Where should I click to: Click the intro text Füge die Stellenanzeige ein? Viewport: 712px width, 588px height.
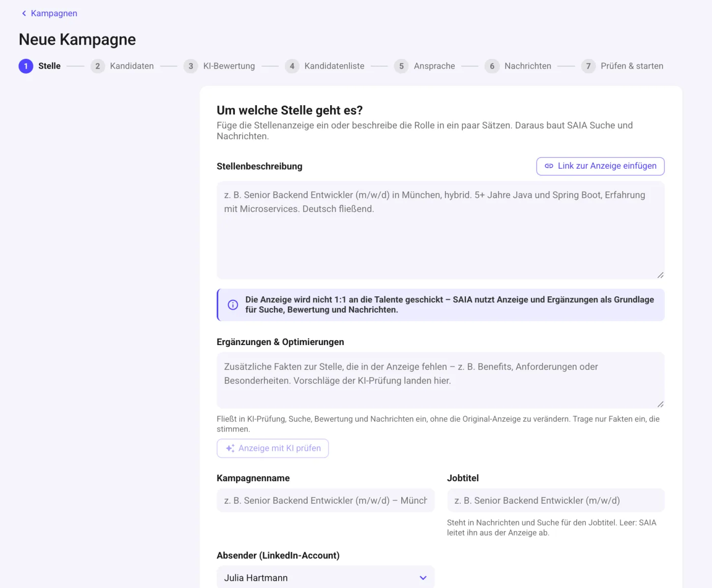pos(425,131)
